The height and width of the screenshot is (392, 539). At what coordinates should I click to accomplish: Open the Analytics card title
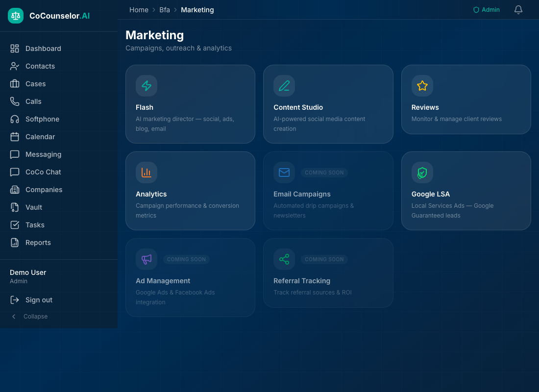pos(151,194)
